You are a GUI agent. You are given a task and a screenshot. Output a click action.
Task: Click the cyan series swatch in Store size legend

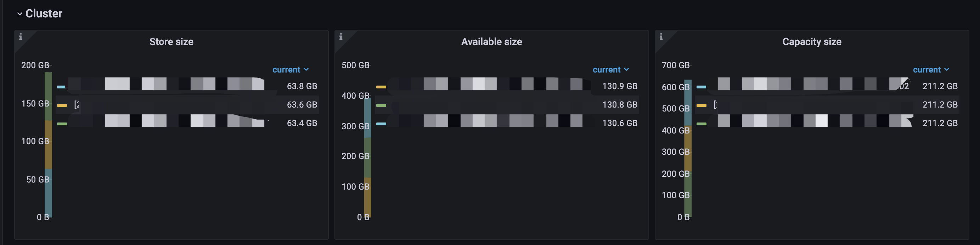pos(61,87)
